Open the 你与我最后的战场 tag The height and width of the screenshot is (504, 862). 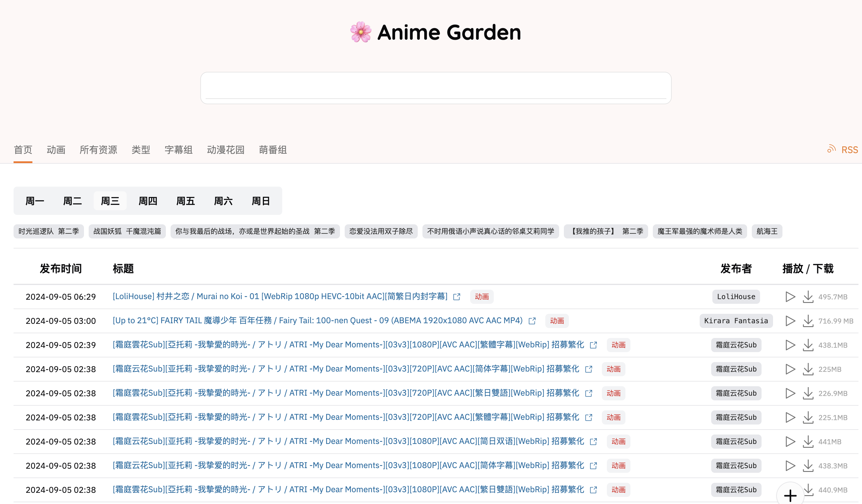click(x=255, y=231)
